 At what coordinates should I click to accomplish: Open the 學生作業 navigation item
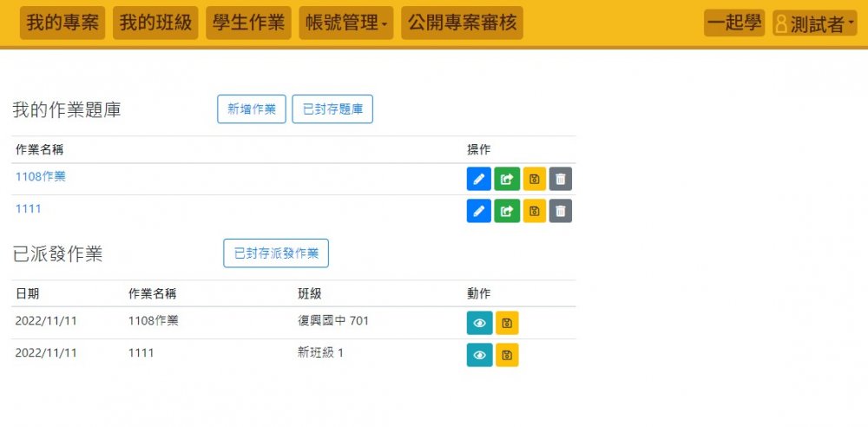click(x=248, y=23)
